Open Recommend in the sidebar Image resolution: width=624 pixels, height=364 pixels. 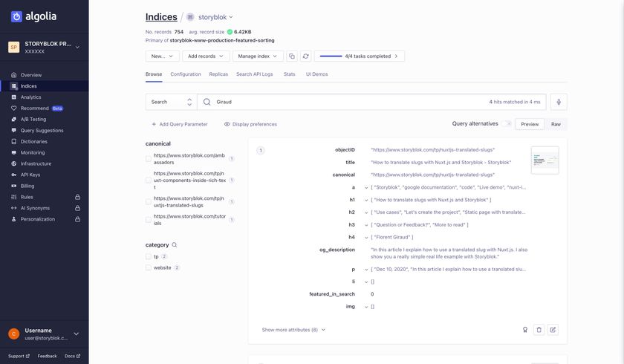click(36, 108)
